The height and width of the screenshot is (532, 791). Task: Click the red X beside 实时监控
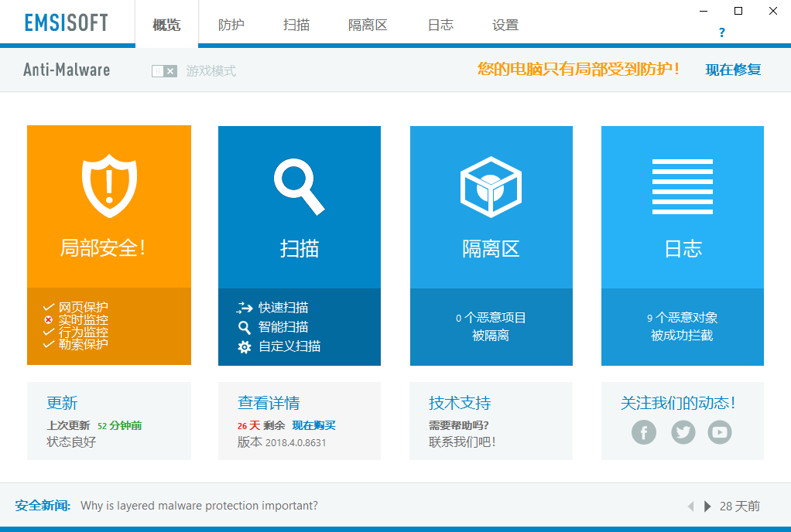point(49,320)
